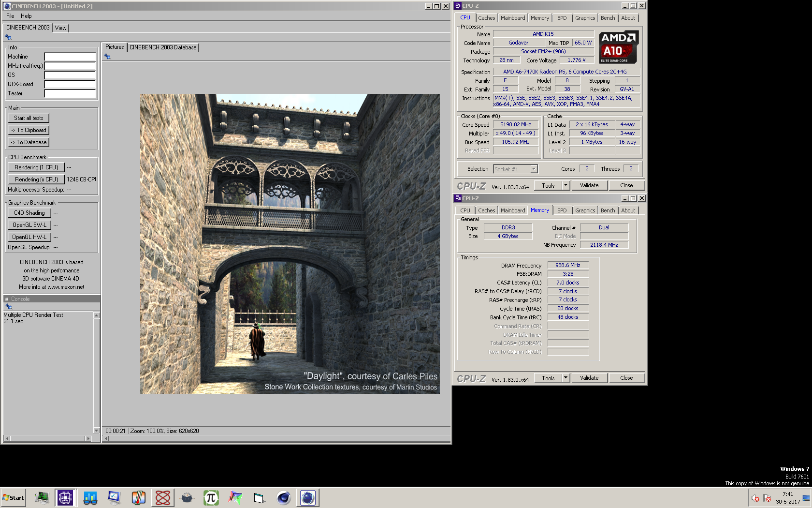Click the To Clipboard button

(x=29, y=130)
